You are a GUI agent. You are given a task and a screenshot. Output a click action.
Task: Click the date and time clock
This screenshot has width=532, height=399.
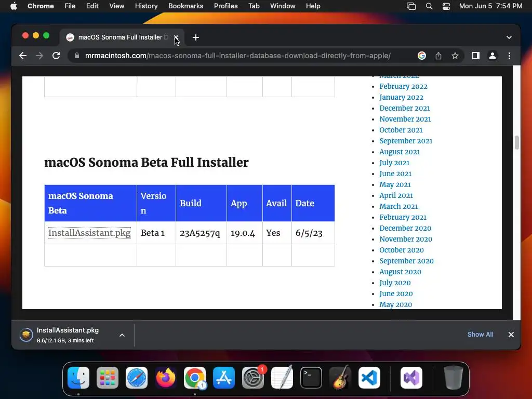click(490, 6)
